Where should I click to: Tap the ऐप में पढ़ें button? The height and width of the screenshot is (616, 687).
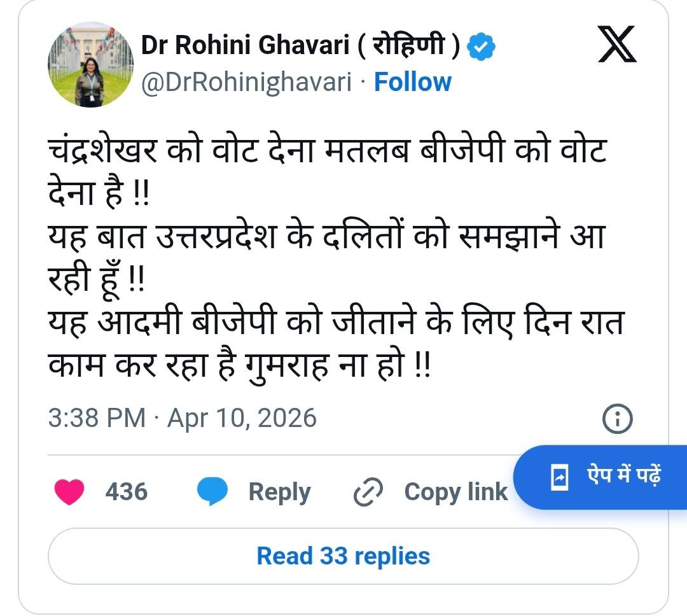600,477
